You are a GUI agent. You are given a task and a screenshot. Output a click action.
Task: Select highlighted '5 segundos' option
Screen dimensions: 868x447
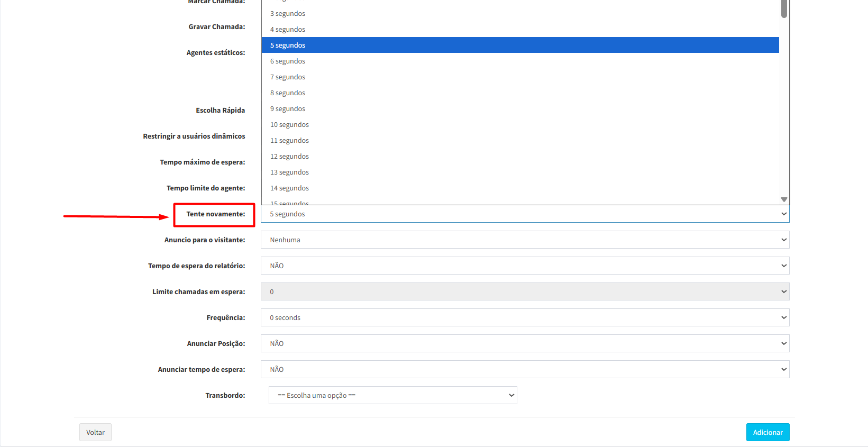(288, 45)
